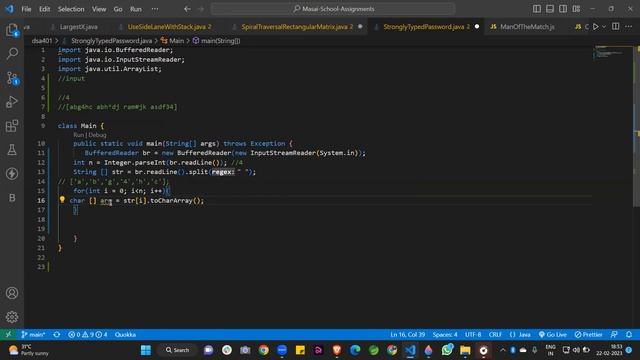Screen dimensions: 640x360
Task: Open the remote window indicator in the status bar
Action: click(x=8, y=334)
